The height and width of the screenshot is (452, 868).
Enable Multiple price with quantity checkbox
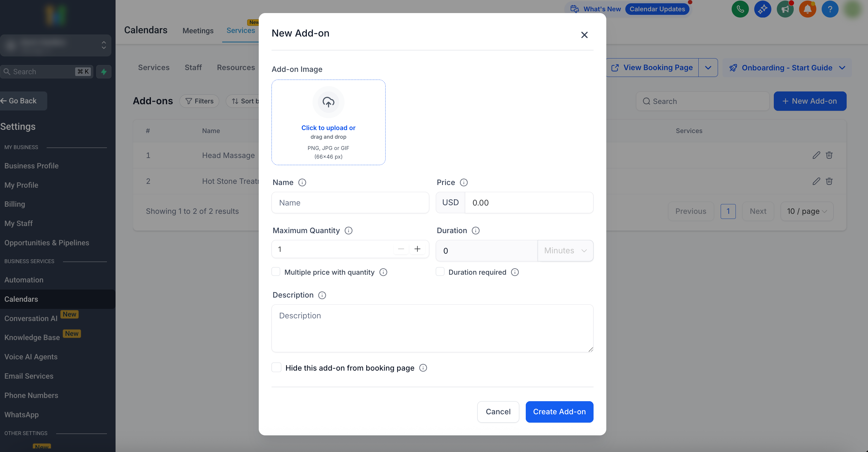(x=276, y=272)
